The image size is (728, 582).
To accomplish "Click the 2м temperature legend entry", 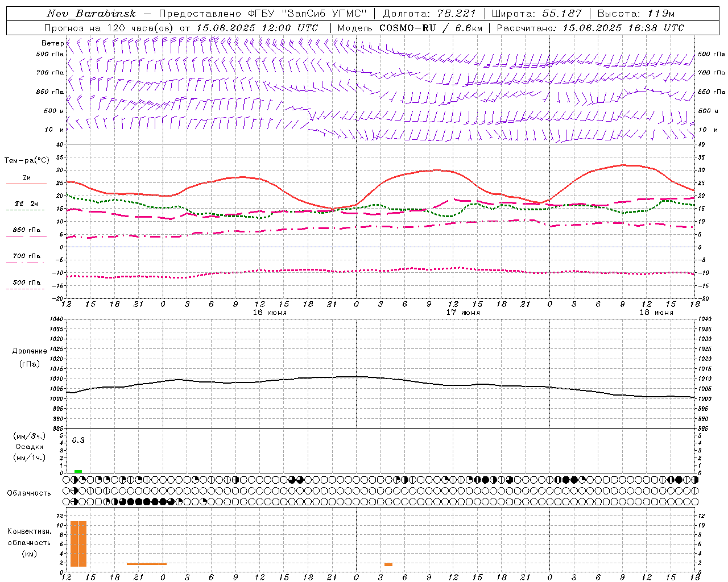I will point(27,177).
